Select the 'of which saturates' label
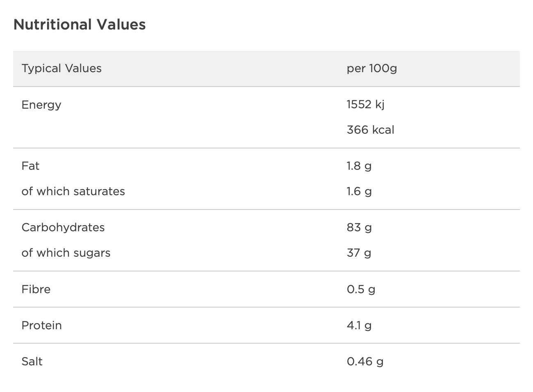 tap(73, 191)
